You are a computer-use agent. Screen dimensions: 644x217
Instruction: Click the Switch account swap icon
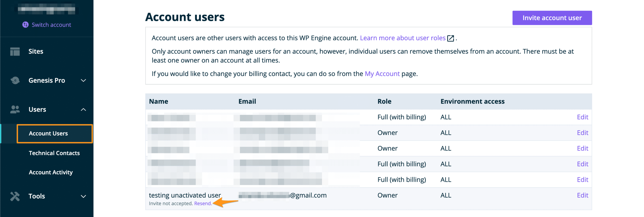(x=25, y=25)
